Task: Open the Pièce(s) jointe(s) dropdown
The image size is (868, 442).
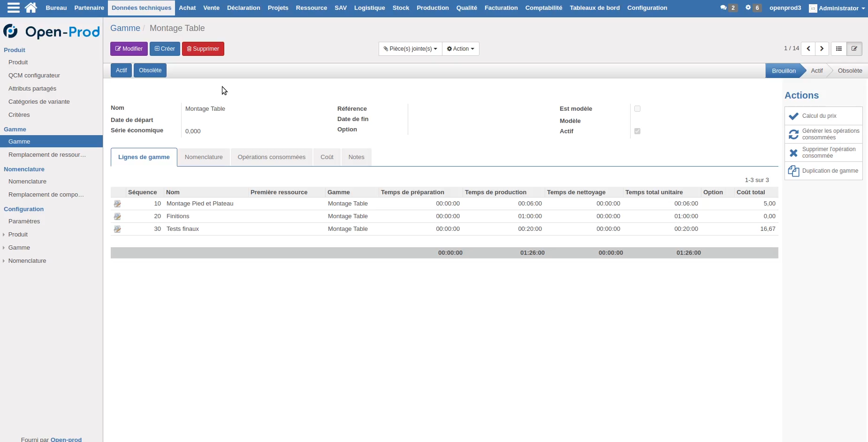Action: coord(411,49)
